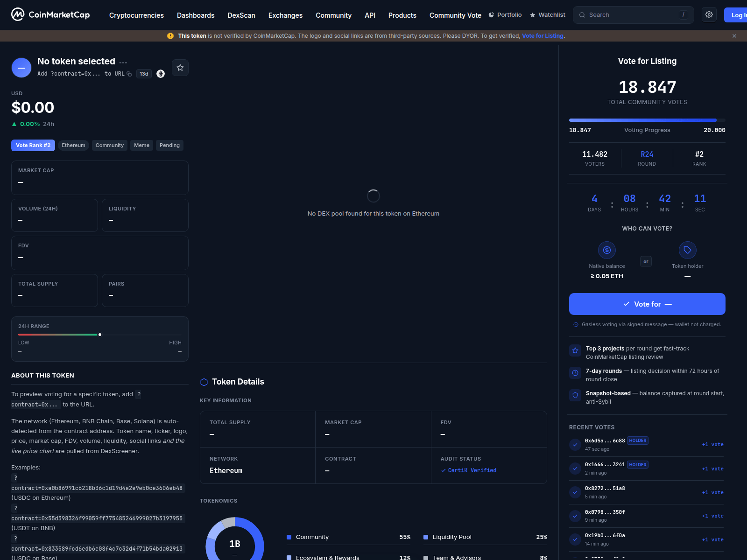The height and width of the screenshot is (560, 747).
Task: Open Portfolio from the header
Action: click(505, 15)
